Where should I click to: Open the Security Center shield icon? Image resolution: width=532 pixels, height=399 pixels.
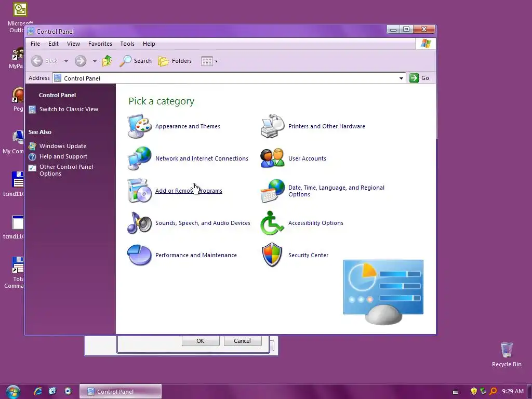(x=272, y=255)
